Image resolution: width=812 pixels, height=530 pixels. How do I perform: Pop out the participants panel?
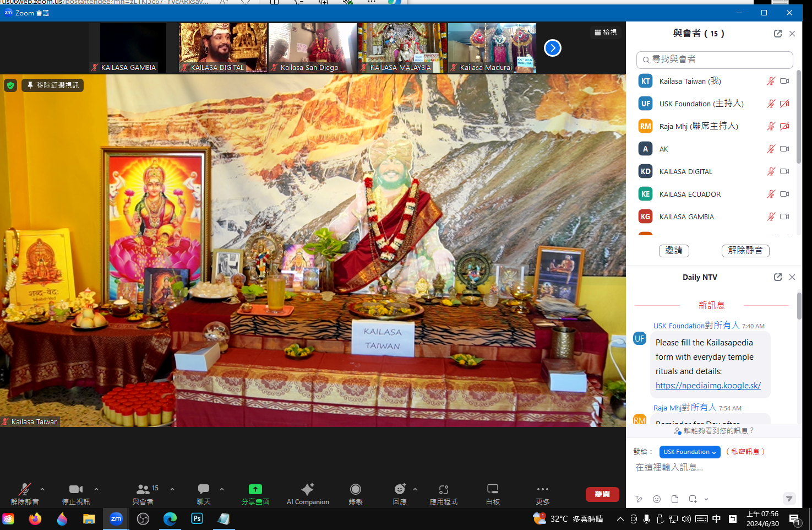click(x=777, y=34)
